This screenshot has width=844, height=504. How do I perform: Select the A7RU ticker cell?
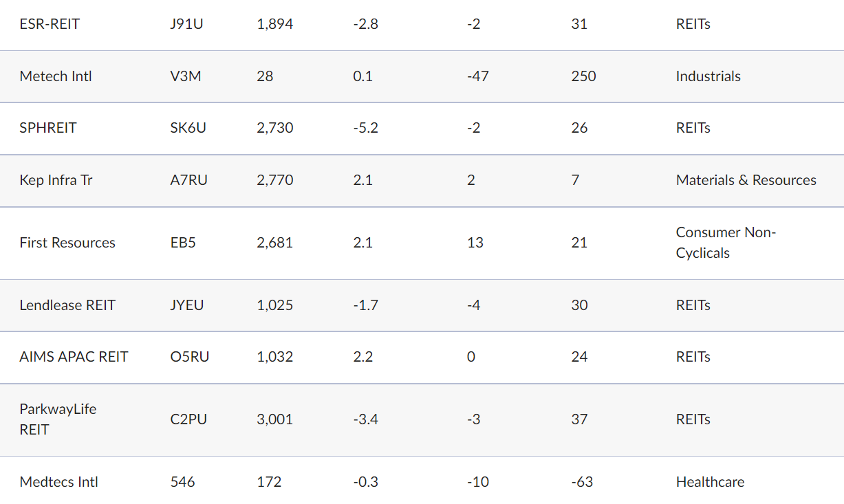point(188,180)
